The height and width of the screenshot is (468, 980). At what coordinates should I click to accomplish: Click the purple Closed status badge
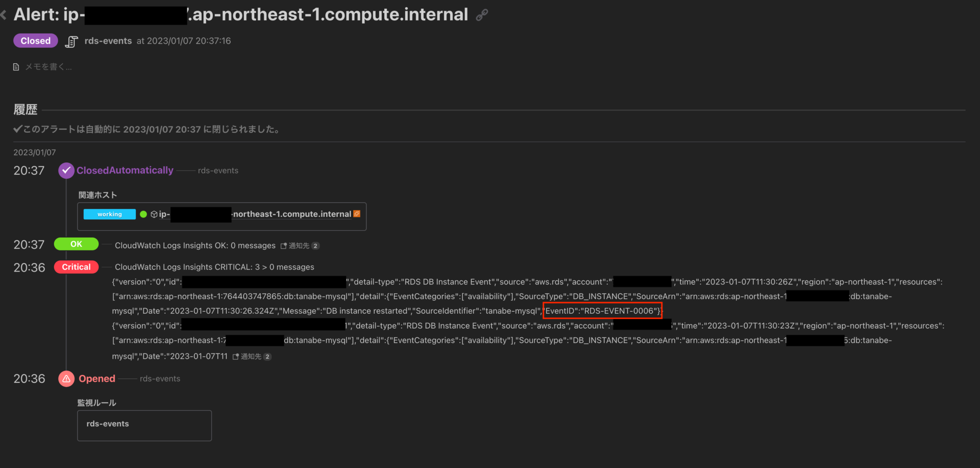pos(35,41)
